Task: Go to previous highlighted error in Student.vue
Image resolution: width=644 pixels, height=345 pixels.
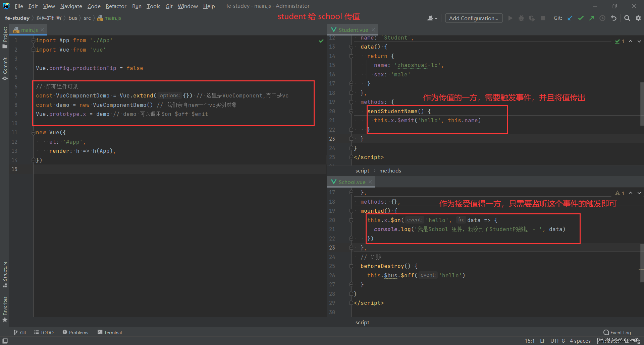Action: 631,42
